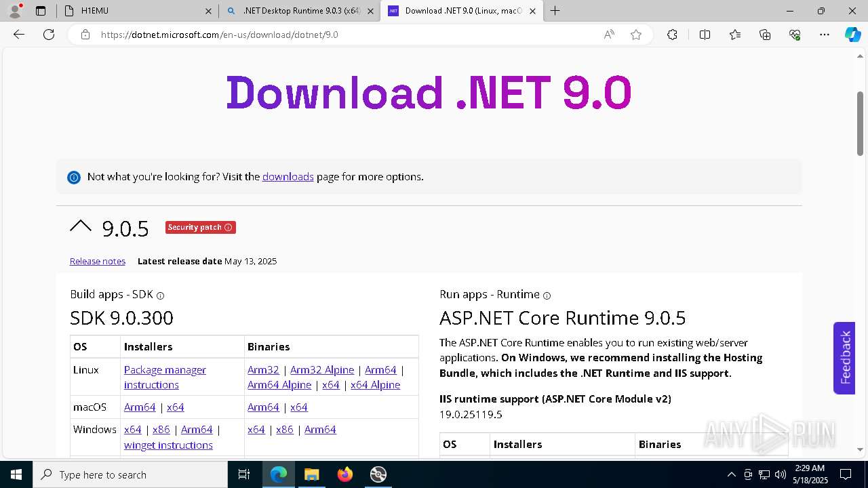The width and height of the screenshot is (868, 488).
Task: Click the page vertical scrollbar thumb
Action: point(861,124)
